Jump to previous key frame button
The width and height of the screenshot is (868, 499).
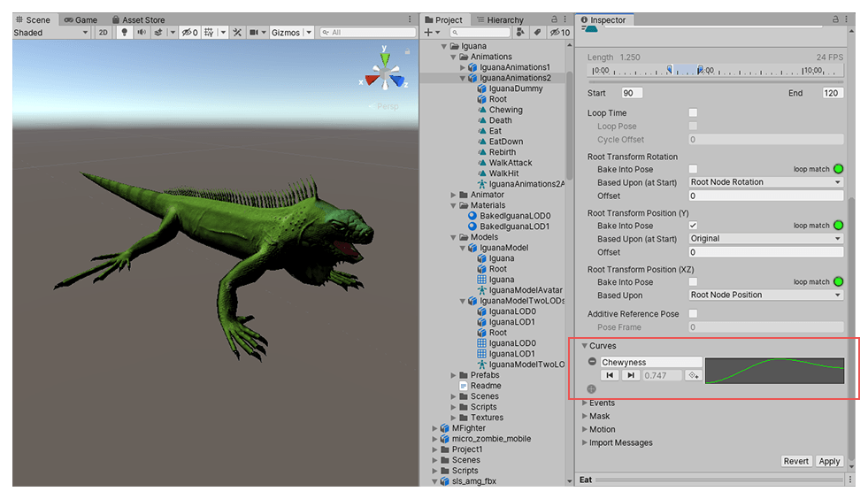tap(610, 376)
